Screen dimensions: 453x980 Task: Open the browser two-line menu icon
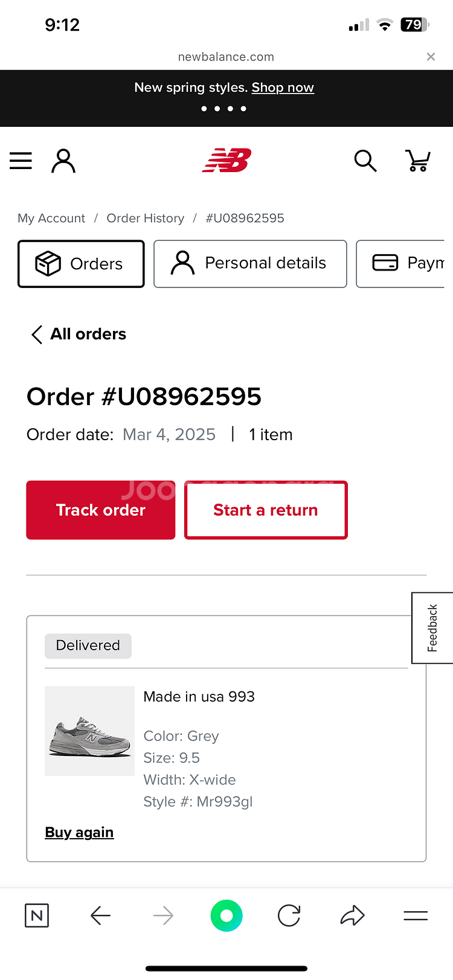[x=416, y=916]
